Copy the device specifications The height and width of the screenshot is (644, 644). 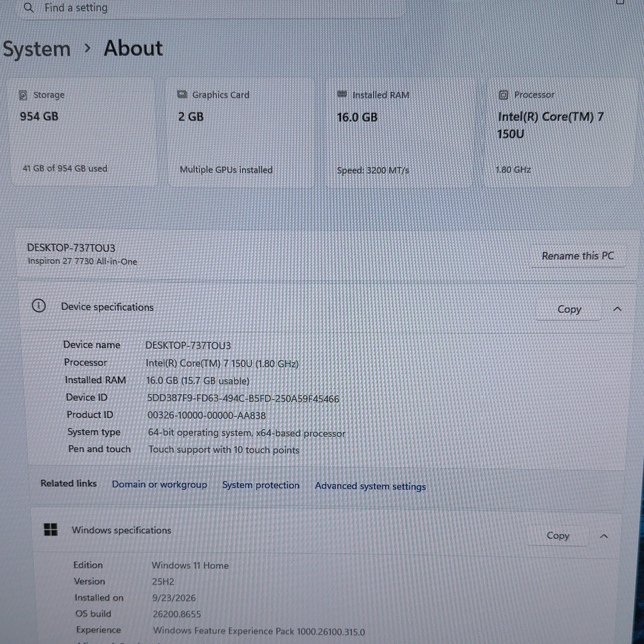[569, 309]
